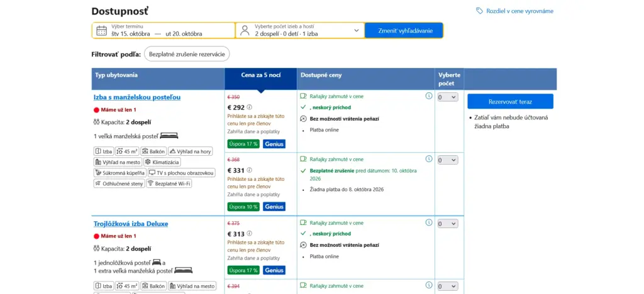Open info circle for the € 292 offer conditions
Image resolution: width=644 pixels, height=294 pixels.
click(429, 96)
